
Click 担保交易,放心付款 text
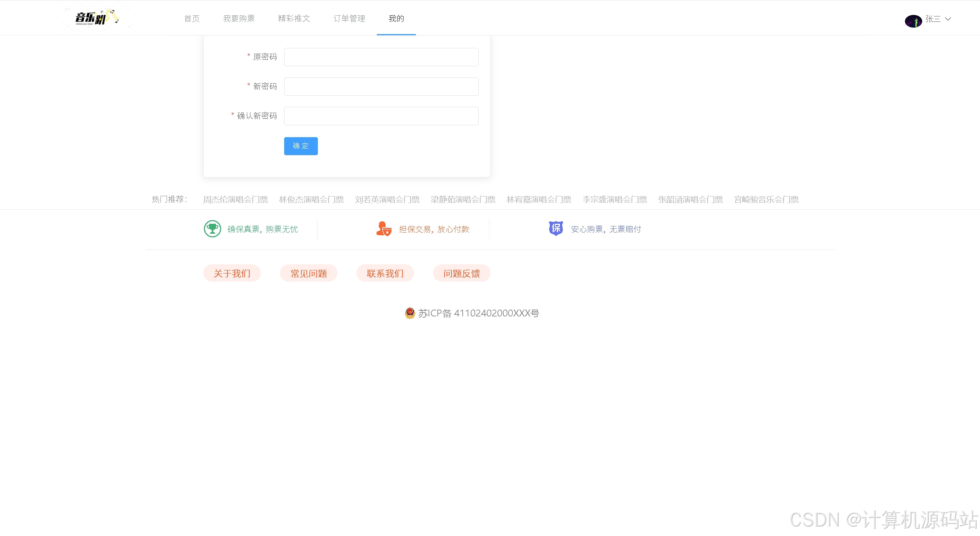pos(434,229)
